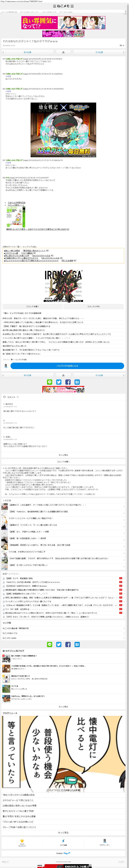Click the home icon in the upper article navigation
This screenshot has width=129, height=868.
tap(63, 52)
